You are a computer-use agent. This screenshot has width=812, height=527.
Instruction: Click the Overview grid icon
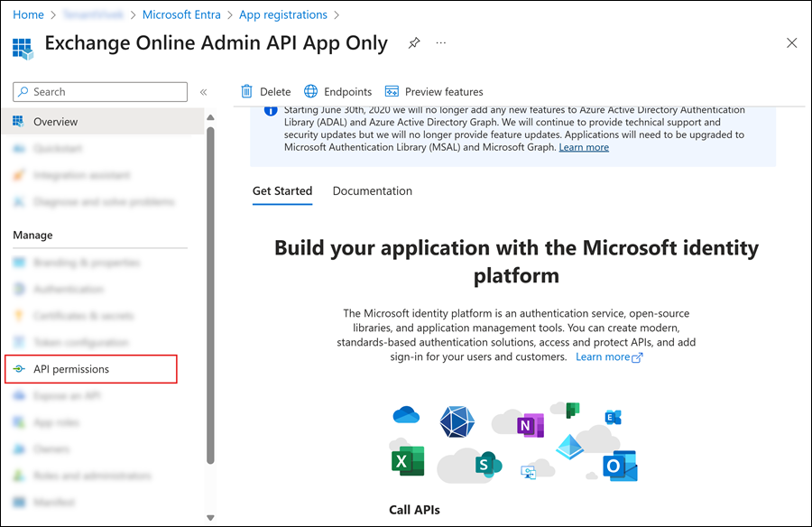coord(18,121)
